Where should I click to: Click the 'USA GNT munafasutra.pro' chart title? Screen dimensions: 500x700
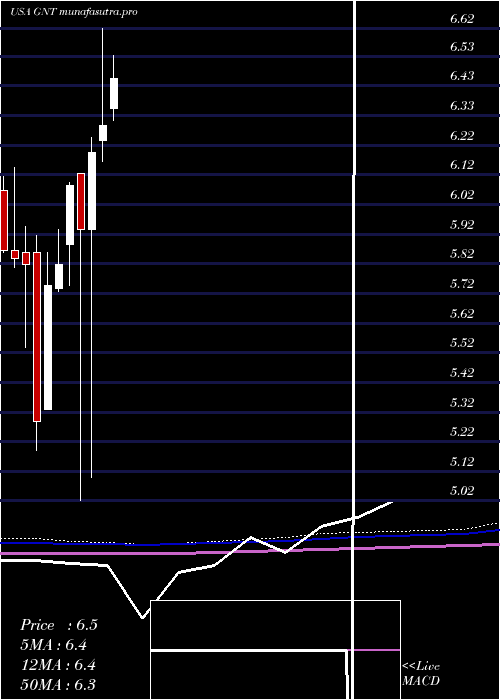tap(74, 12)
